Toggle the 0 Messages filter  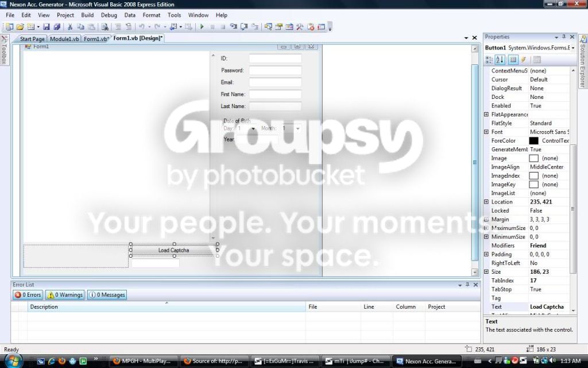click(107, 295)
